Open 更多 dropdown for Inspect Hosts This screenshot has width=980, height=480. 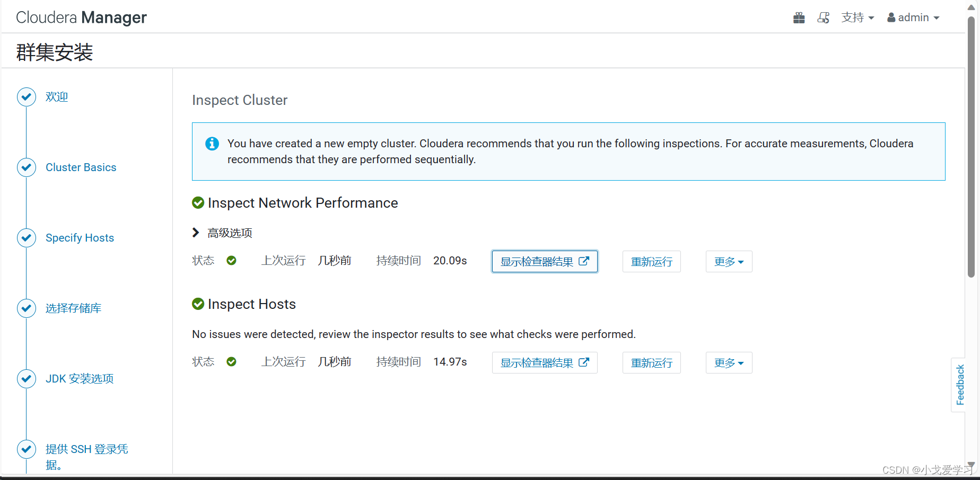(x=729, y=363)
